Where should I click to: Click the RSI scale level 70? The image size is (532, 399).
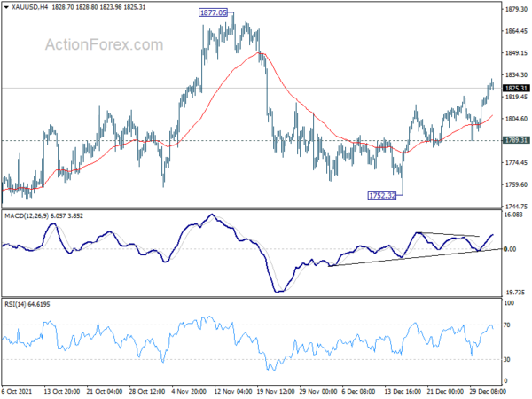[507, 325]
